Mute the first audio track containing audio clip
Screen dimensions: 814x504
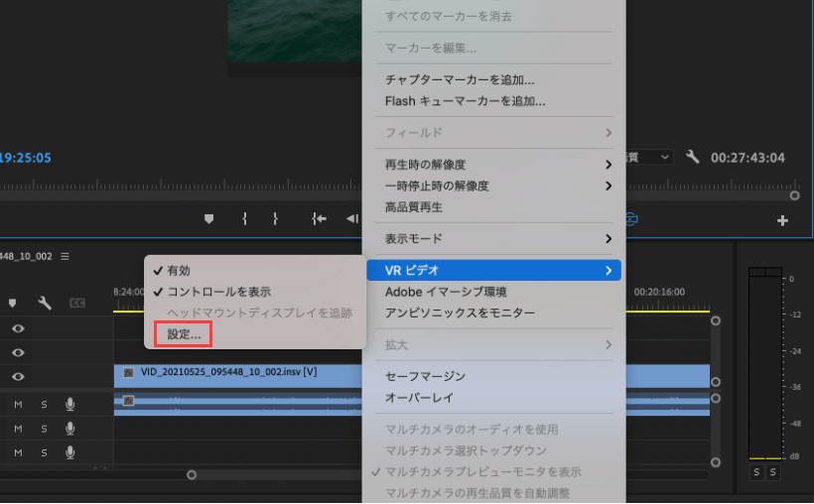[18, 405]
